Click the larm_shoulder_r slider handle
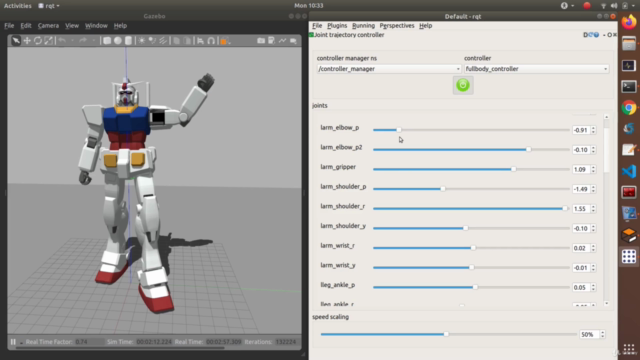Viewport: 640px width, 360px height. pyautogui.click(x=565, y=209)
